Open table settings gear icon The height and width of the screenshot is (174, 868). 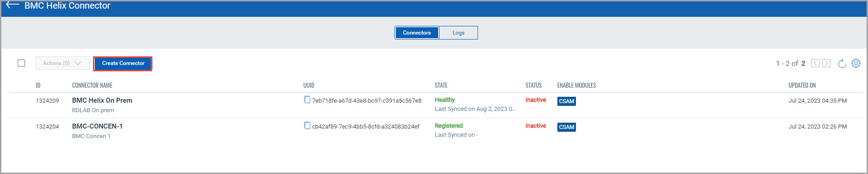[x=856, y=64]
